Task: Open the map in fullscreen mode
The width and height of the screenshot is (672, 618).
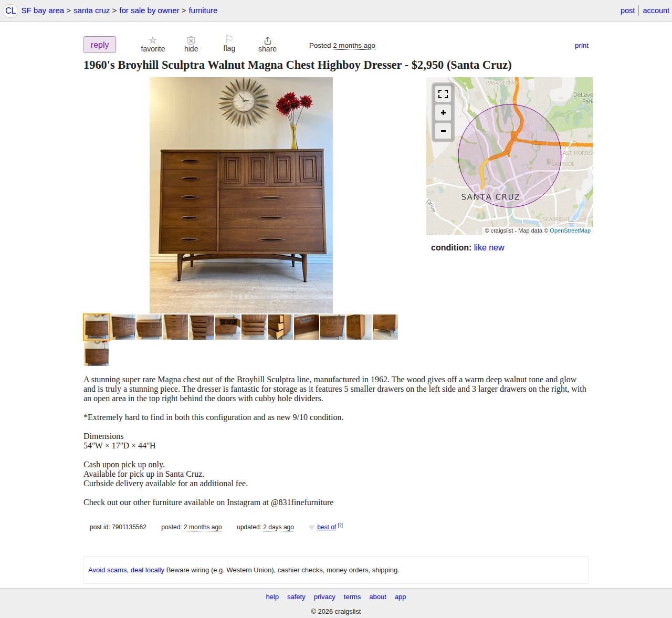Action: pos(443,94)
